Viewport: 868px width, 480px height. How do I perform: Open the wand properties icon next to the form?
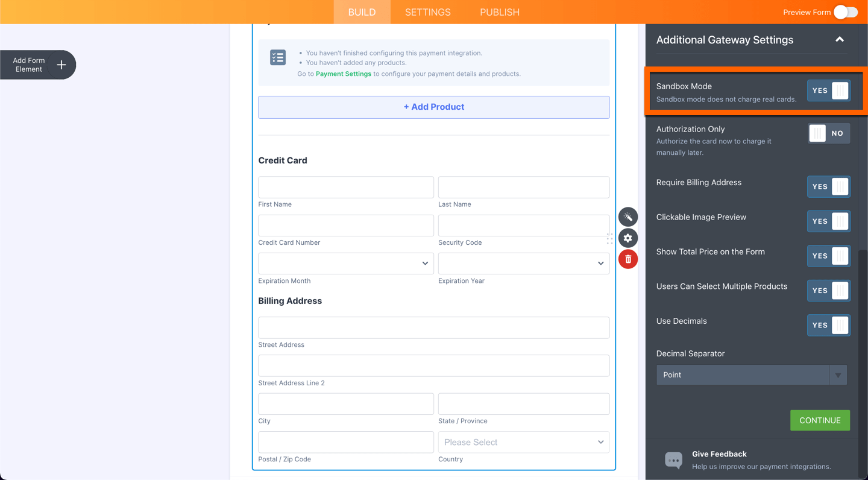628,217
